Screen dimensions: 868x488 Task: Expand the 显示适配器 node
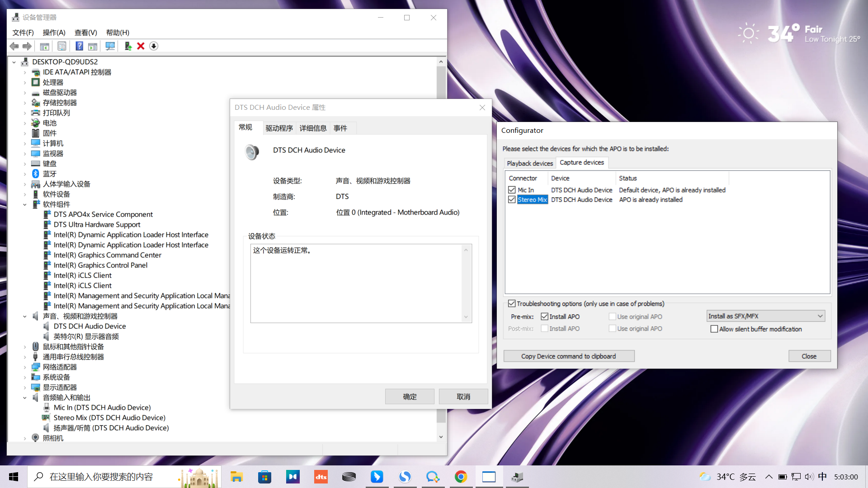point(25,388)
